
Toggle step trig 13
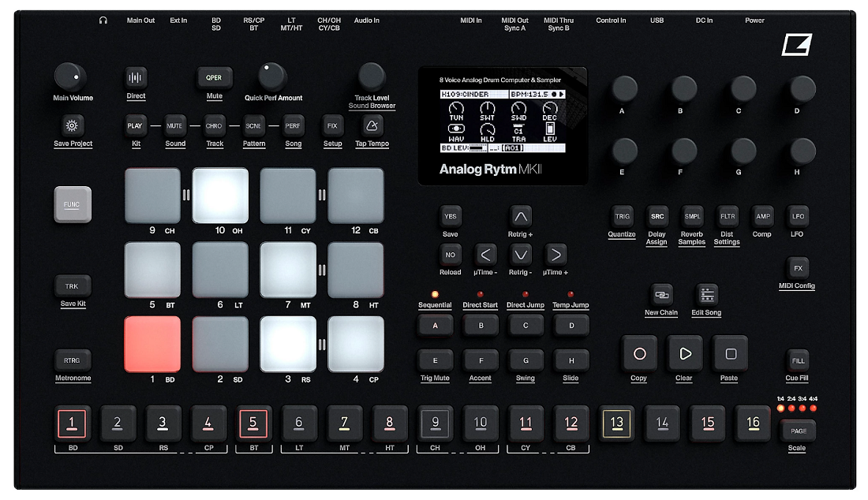point(617,424)
